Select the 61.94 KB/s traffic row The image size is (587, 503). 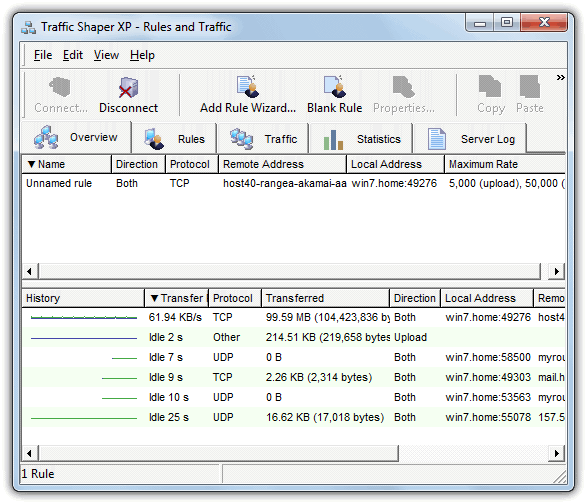click(x=294, y=317)
